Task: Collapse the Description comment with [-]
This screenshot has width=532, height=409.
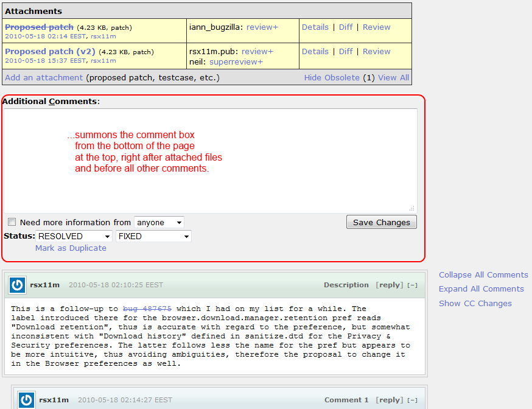Action: coord(412,285)
